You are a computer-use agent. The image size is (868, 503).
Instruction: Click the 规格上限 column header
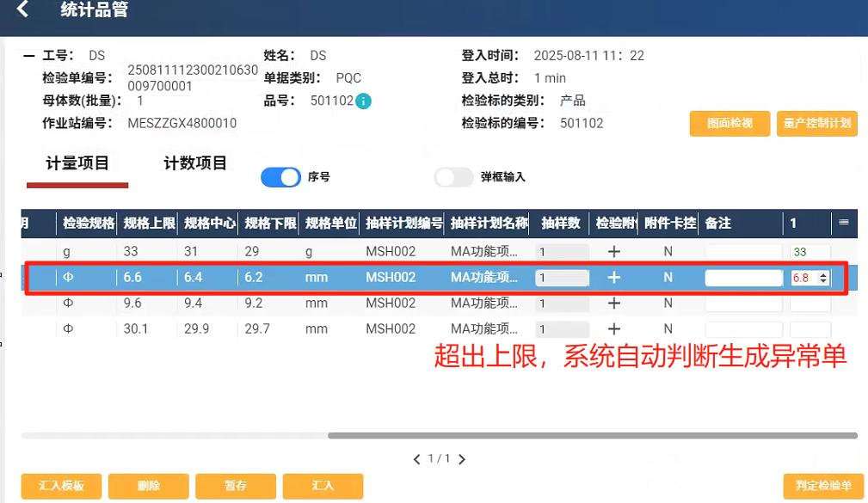click(x=149, y=223)
